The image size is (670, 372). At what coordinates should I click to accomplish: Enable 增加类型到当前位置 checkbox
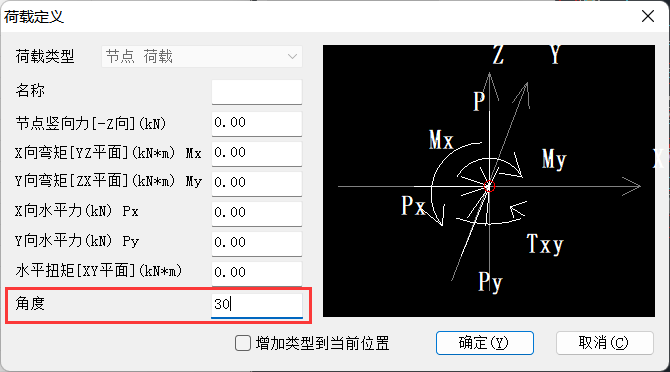243,343
